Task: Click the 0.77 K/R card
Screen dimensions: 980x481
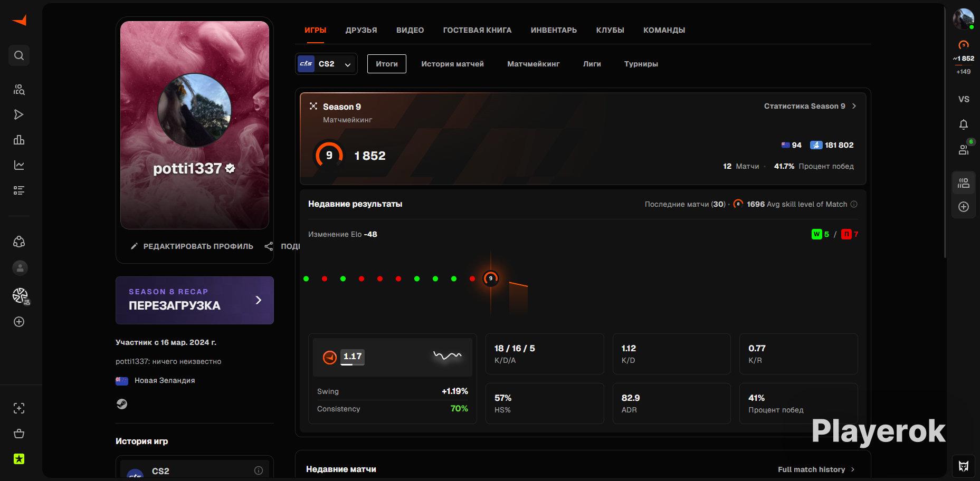Action: point(798,354)
